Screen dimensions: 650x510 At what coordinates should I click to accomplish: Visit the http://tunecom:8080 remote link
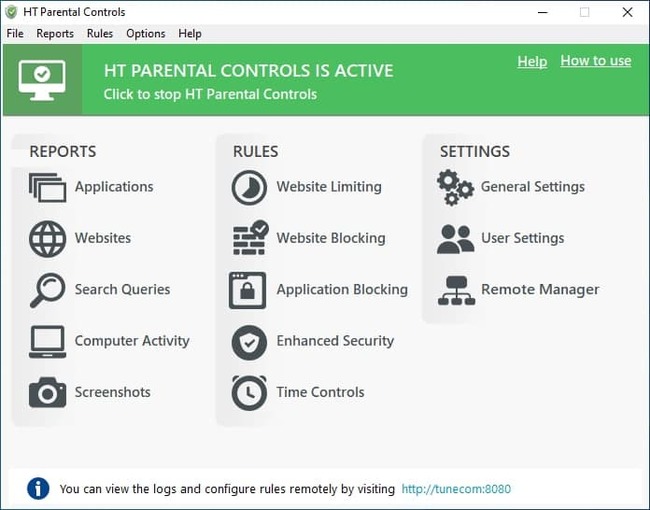coord(456,489)
